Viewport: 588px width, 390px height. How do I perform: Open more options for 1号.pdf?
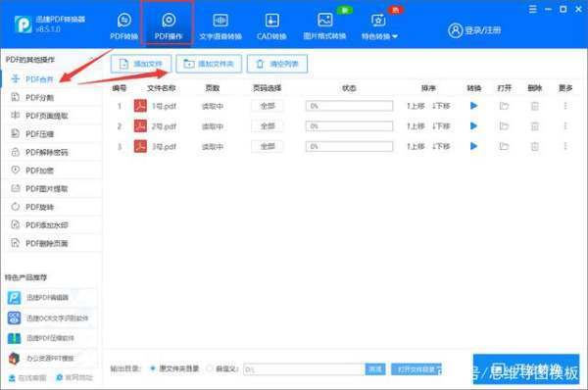click(x=565, y=106)
